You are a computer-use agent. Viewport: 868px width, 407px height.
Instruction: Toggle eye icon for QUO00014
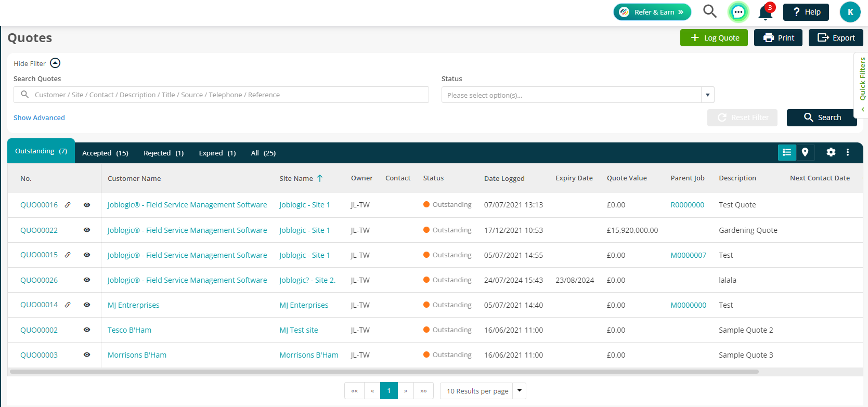coord(87,305)
